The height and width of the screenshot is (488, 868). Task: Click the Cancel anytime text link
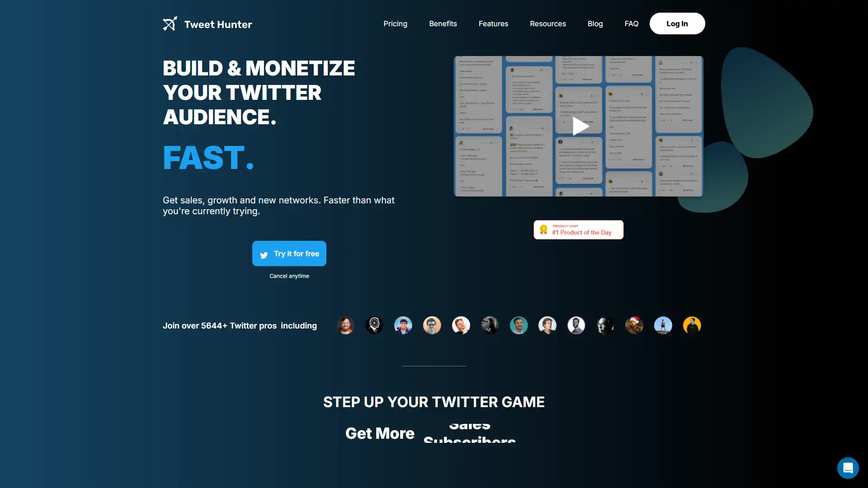coord(288,275)
